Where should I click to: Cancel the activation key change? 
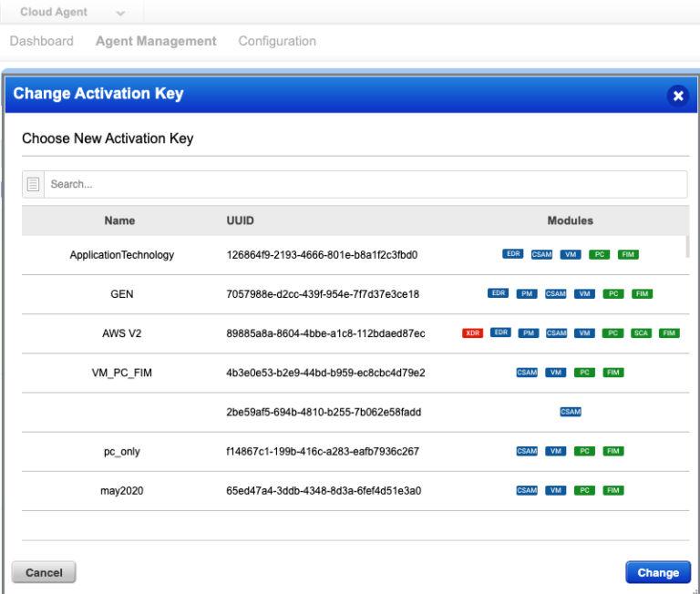click(x=44, y=572)
